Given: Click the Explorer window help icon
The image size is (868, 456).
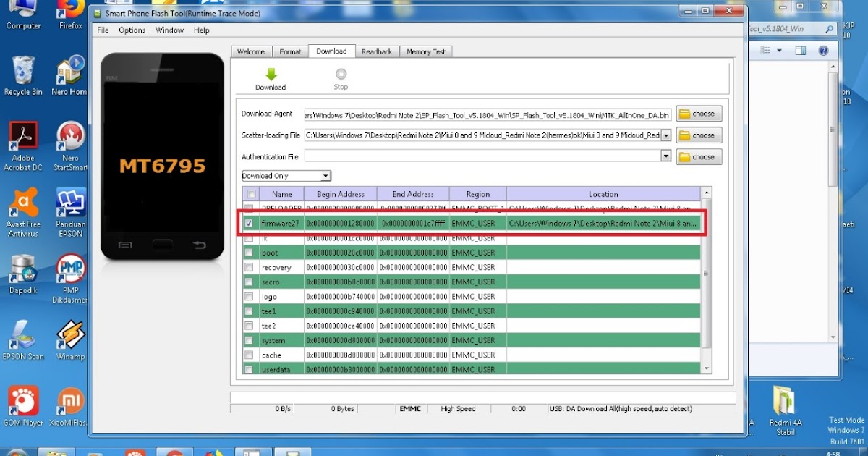Looking at the screenshot, I should point(823,51).
